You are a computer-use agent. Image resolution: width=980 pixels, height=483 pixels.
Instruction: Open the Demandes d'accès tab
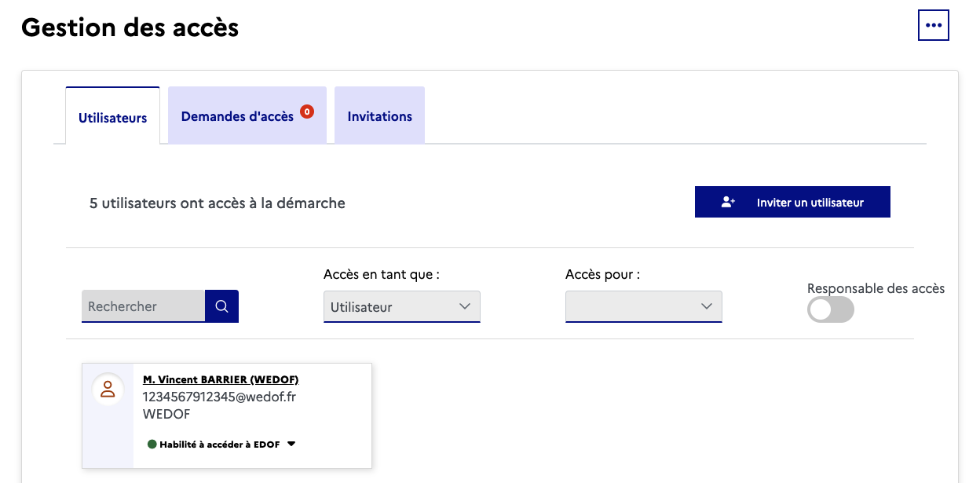coord(238,116)
